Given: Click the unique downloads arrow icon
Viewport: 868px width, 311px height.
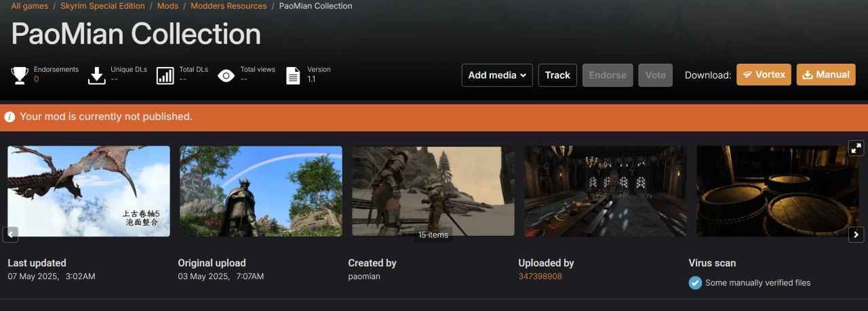Looking at the screenshot, I should [97, 75].
